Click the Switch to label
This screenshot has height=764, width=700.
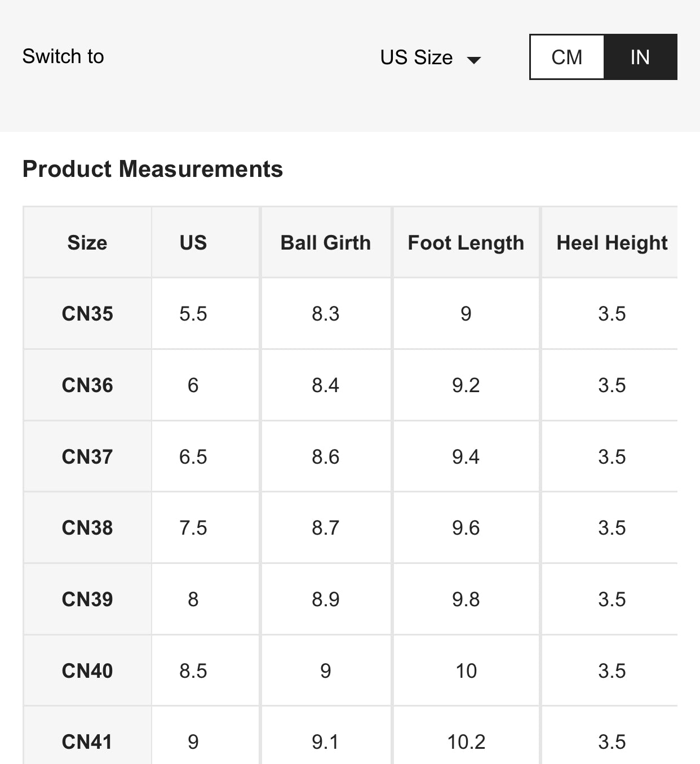pos(63,56)
